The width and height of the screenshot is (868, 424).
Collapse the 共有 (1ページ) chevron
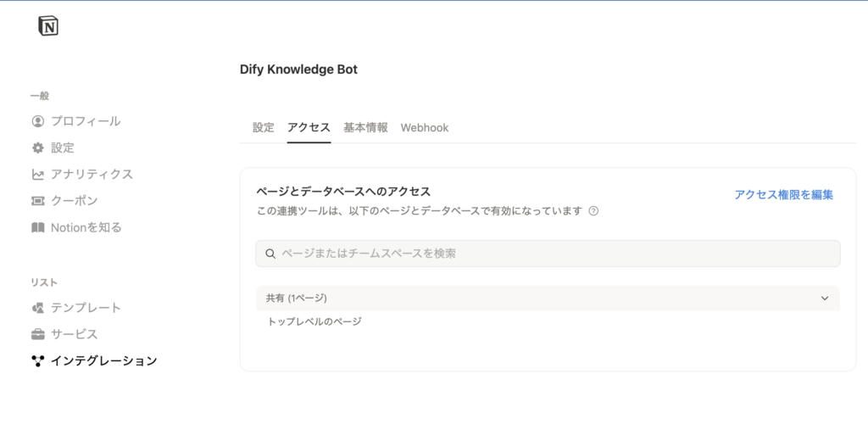[825, 298]
